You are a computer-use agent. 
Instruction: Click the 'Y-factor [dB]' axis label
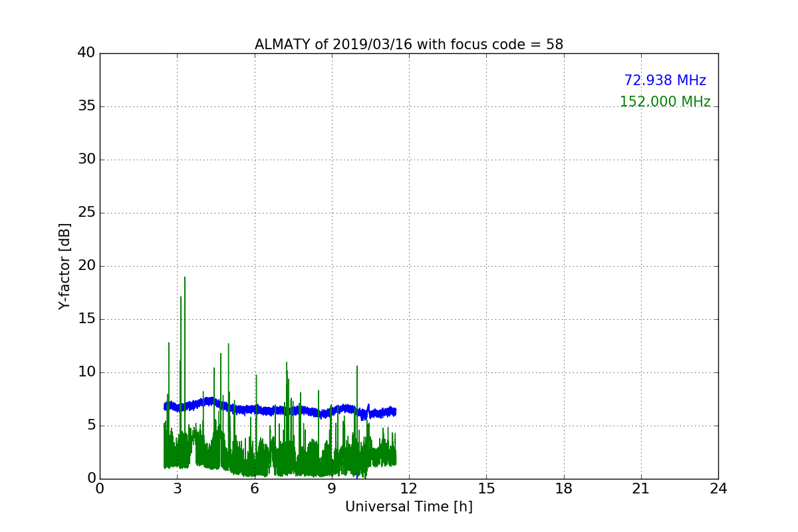point(65,266)
